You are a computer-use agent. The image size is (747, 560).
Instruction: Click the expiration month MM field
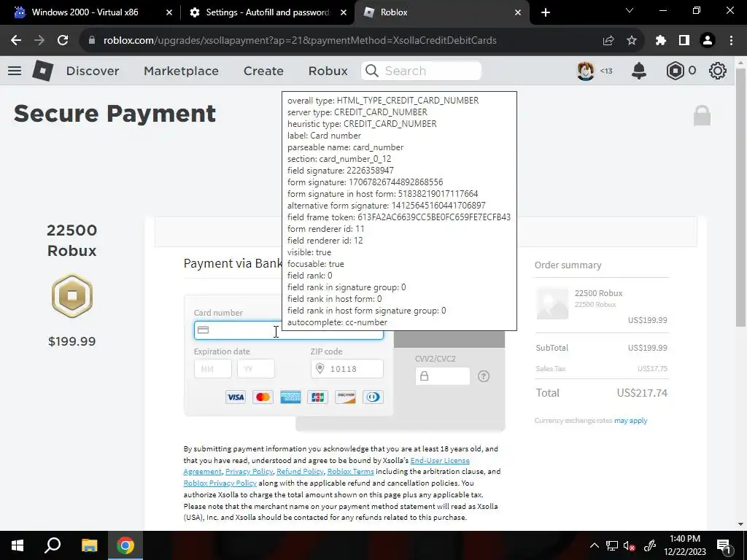tap(213, 368)
